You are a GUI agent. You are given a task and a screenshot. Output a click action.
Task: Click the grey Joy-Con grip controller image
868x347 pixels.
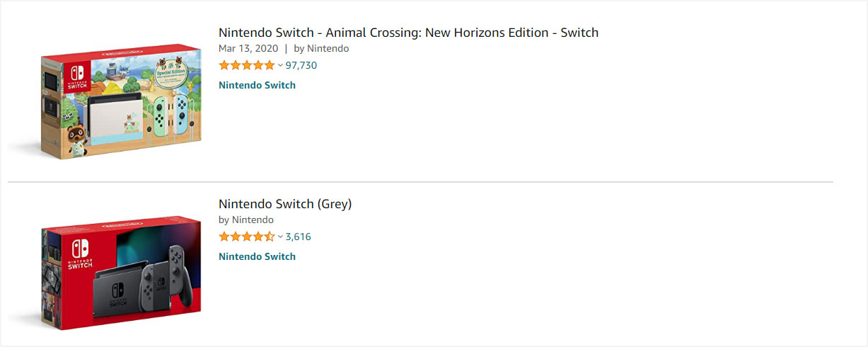tap(180, 276)
